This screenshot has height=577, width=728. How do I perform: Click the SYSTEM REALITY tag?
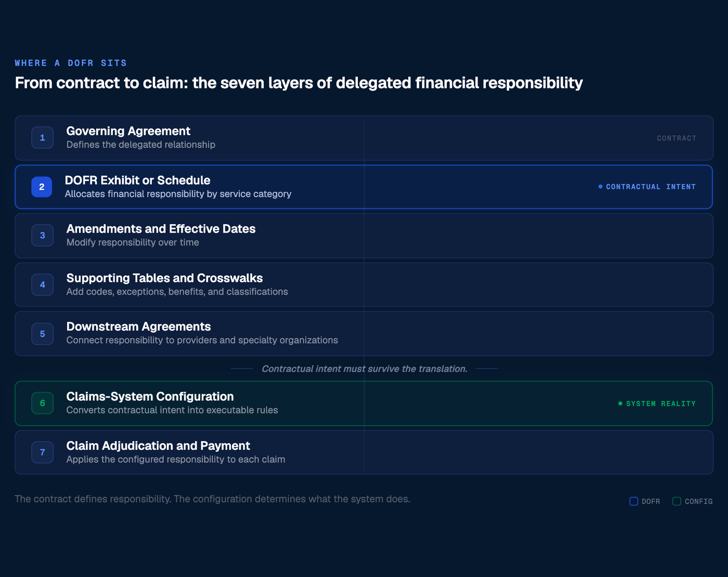[657, 404]
